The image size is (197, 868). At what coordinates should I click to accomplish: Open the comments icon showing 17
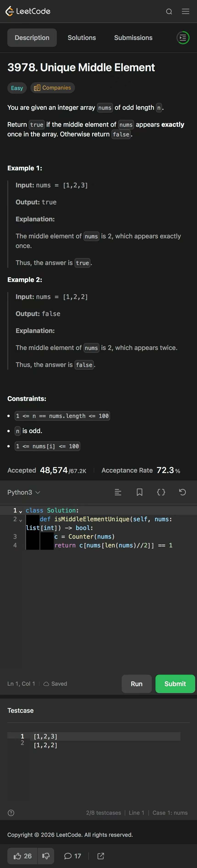pyautogui.click(x=72, y=856)
